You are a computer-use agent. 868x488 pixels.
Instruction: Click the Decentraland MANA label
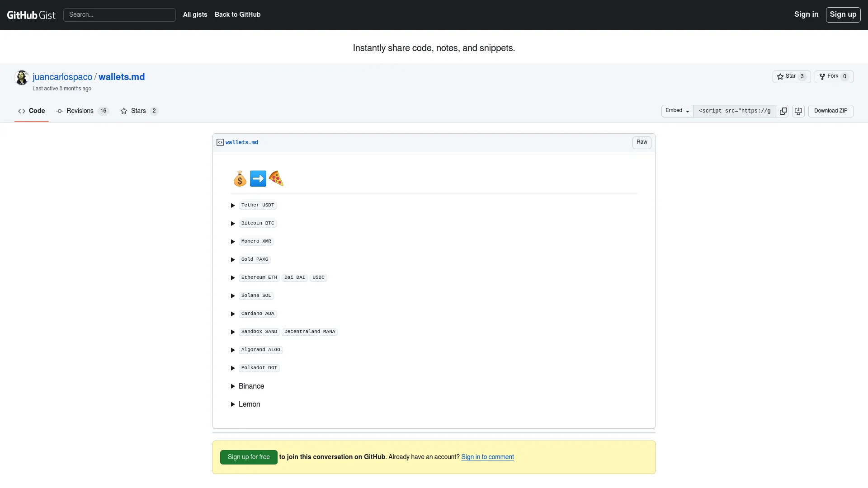(x=310, y=332)
